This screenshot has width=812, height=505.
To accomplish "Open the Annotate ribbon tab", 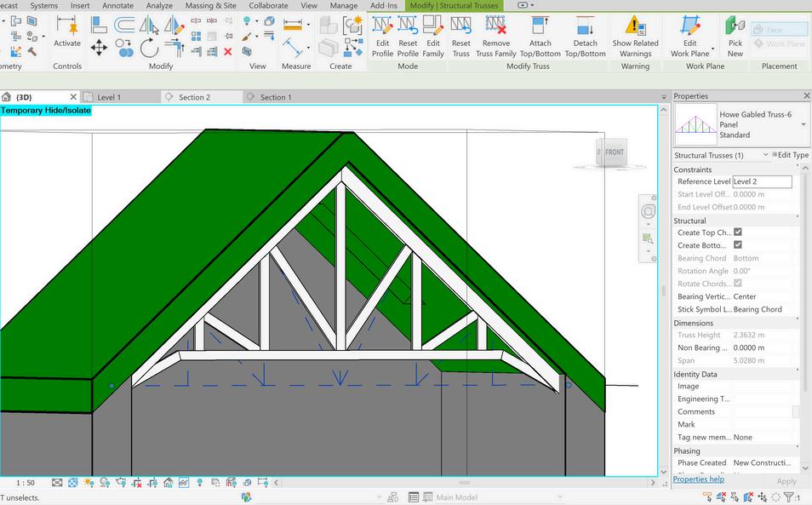I will (x=117, y=6).
